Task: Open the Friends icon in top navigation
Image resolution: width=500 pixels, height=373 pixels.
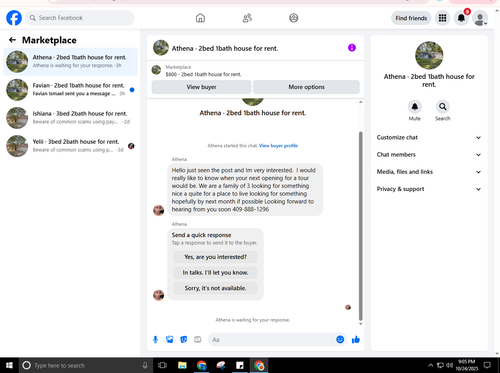Action: pyautogui.click(x=247, y=18)
